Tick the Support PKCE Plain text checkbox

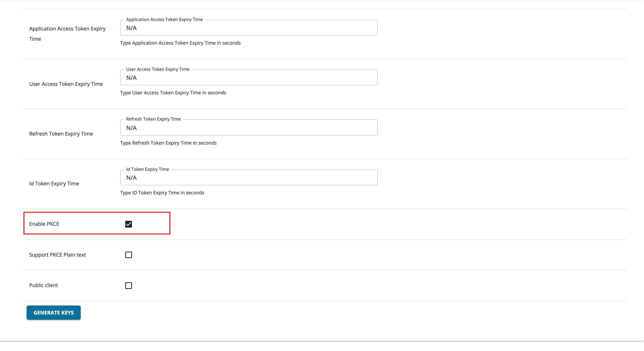point(129,255)
